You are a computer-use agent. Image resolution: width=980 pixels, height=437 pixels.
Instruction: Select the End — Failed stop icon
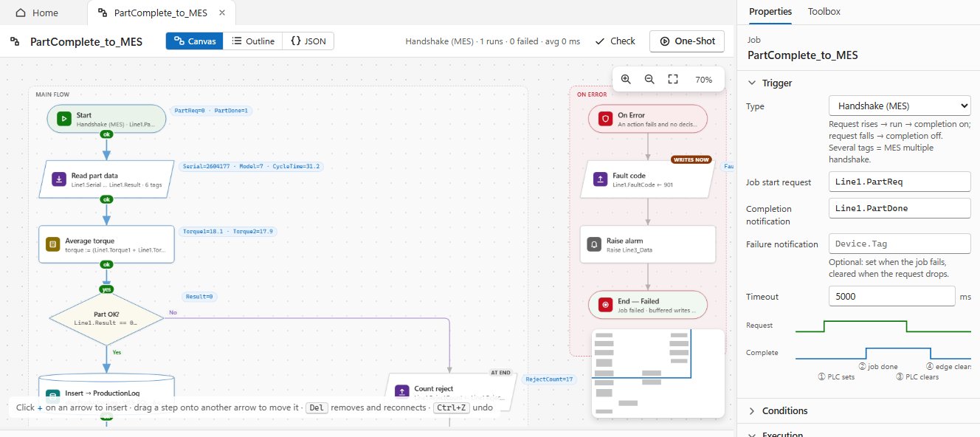tap(605, 305)
